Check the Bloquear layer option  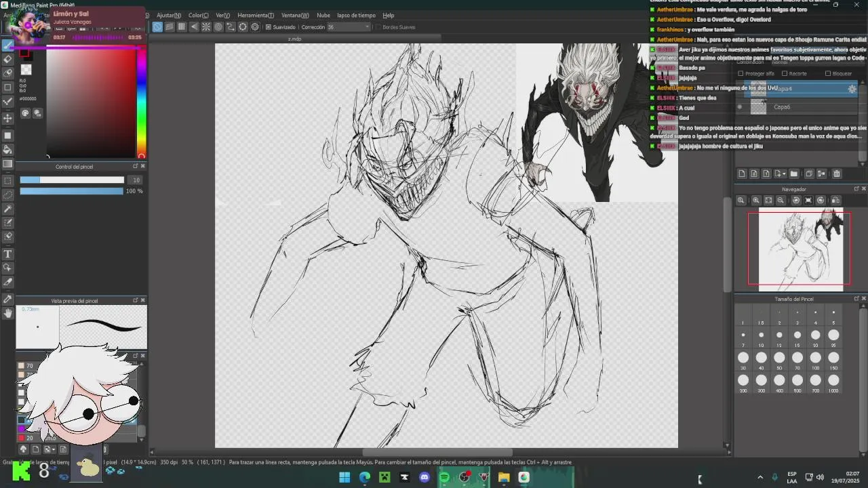[828, 73]
